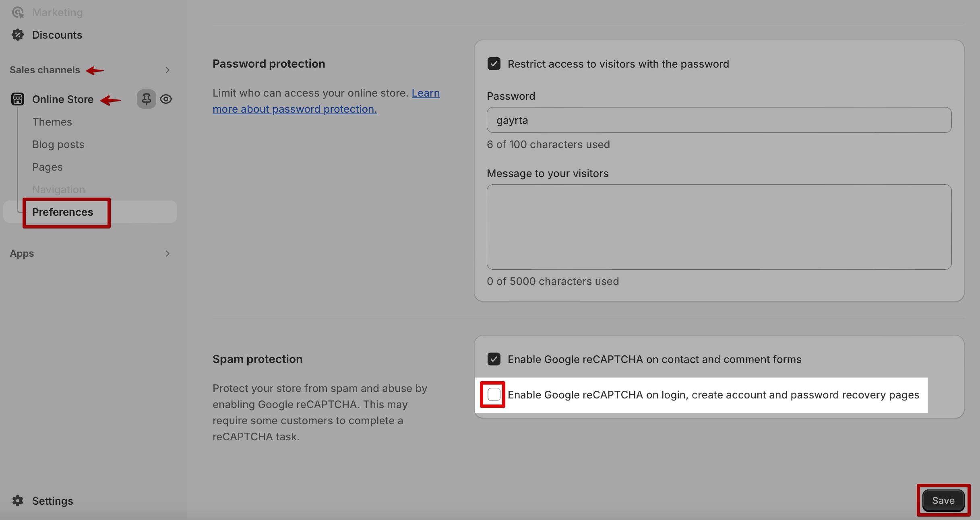Viewport: 980px width, 520px height.
Task: Open the Online Store label
Action: pos(63,99)
